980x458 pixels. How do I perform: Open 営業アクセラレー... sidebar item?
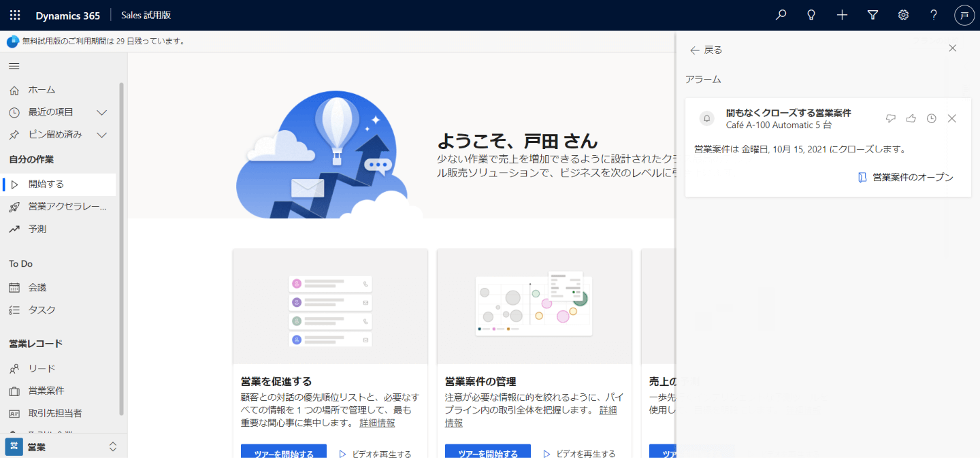[x=59, y=207]
